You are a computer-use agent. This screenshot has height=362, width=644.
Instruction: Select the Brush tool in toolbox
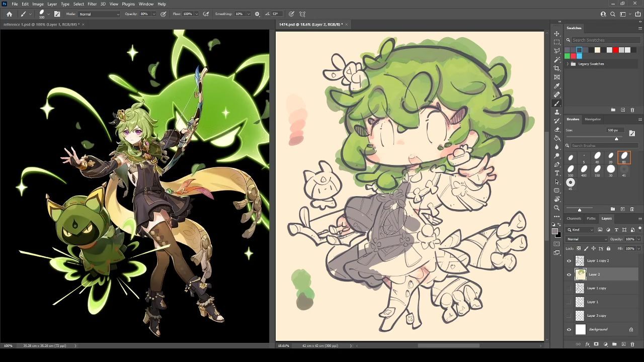coord(557,103)
